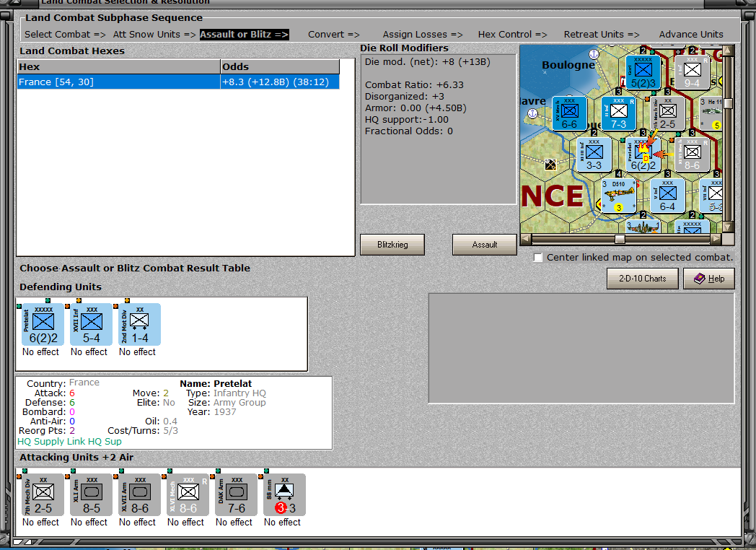Click the Assault button
Screen dimensions: 756x550
click(x=485, y=245)
